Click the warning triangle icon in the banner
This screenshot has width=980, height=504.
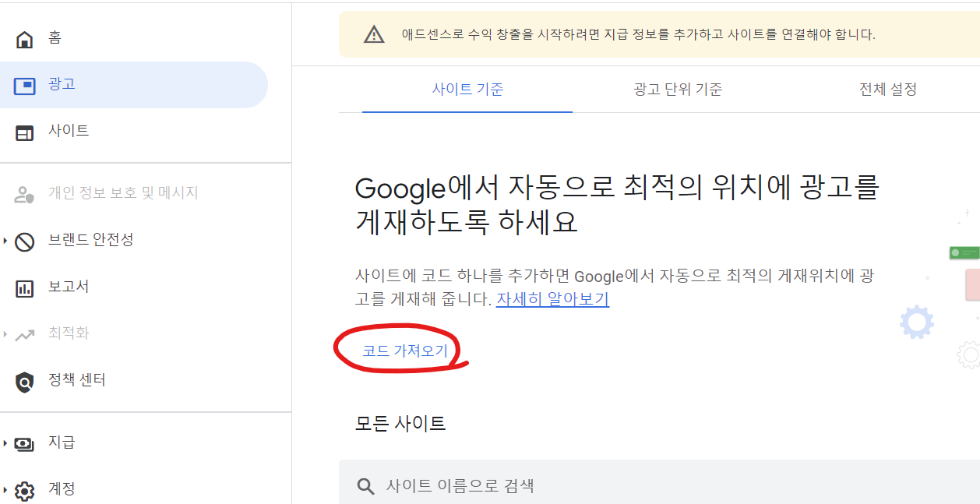375,34
